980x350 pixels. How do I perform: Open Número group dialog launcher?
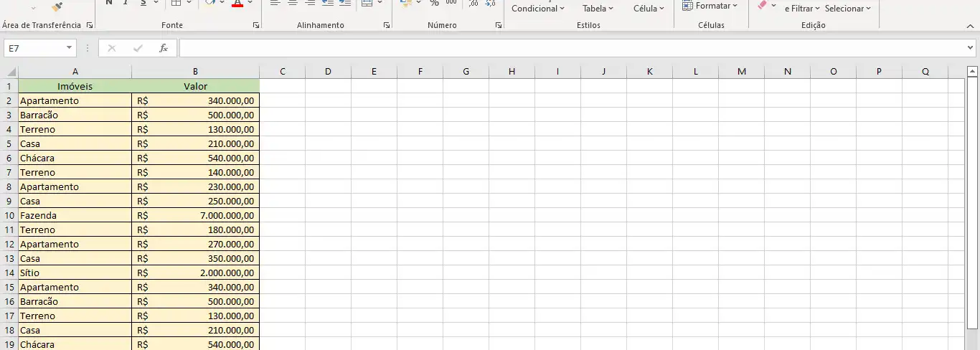pyautogui.click(x=499, y=25)
